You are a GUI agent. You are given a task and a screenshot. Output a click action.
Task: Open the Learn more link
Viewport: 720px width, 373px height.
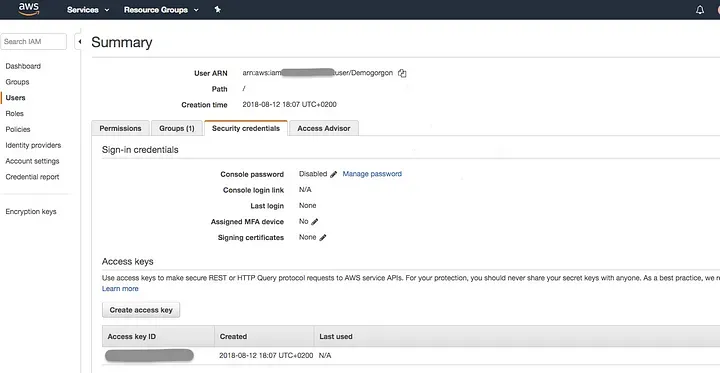click(x=120, y=288)
